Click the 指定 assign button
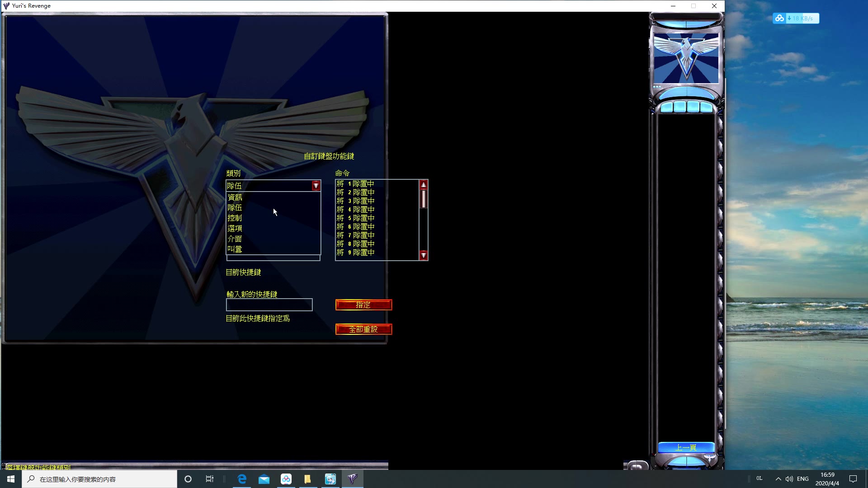This screenshot has width=868, height=488. tap(363, 305)
